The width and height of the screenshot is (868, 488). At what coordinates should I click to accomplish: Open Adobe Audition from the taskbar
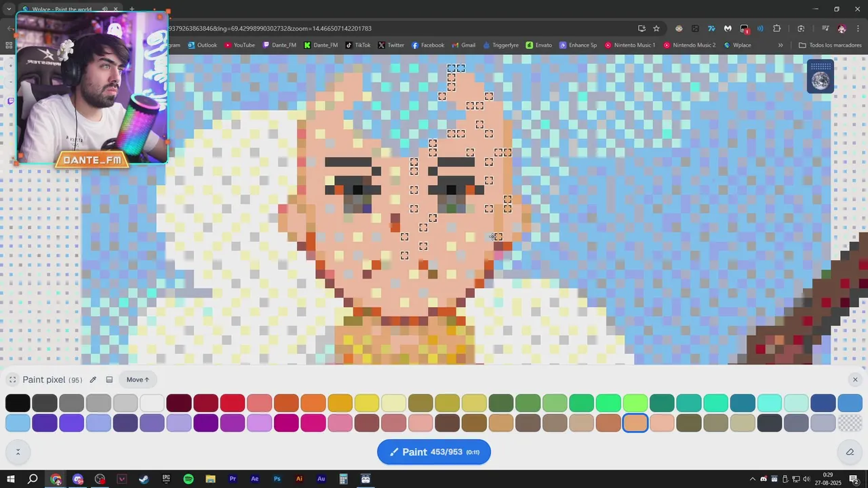(x=321, y=479)
